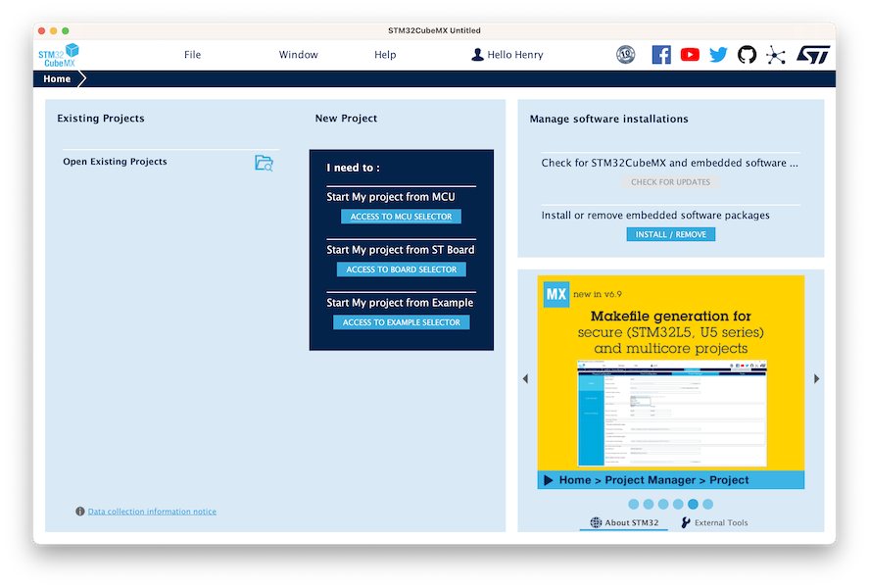Screen dimensions: 869x588
Task: Open the GitHub icon
Action: coord(748,54)
